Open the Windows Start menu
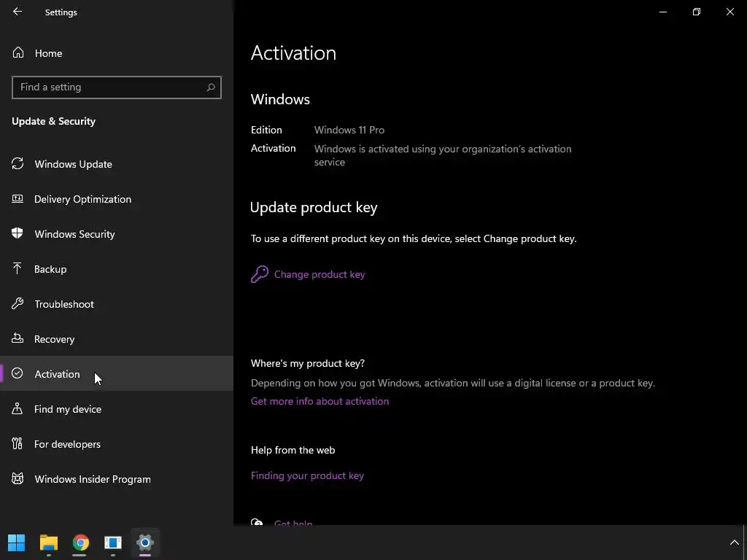 [16, 542]
